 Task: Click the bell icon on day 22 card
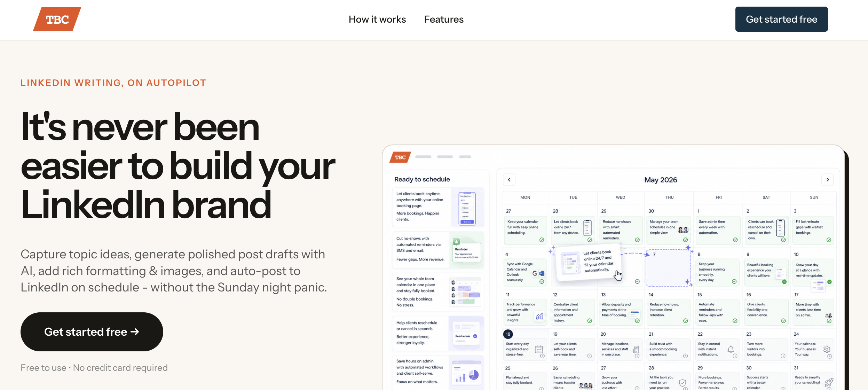click(731, 349)
